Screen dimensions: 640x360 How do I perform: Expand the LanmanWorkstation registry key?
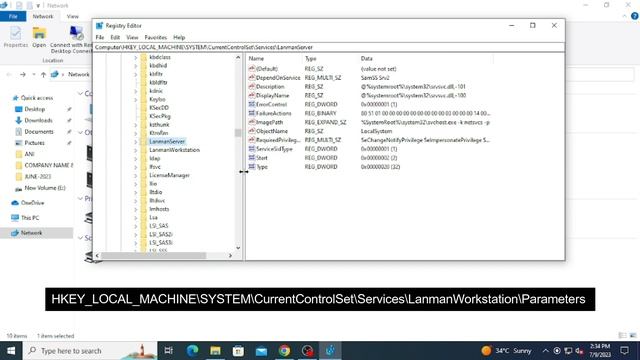click(x=136, y=150)
